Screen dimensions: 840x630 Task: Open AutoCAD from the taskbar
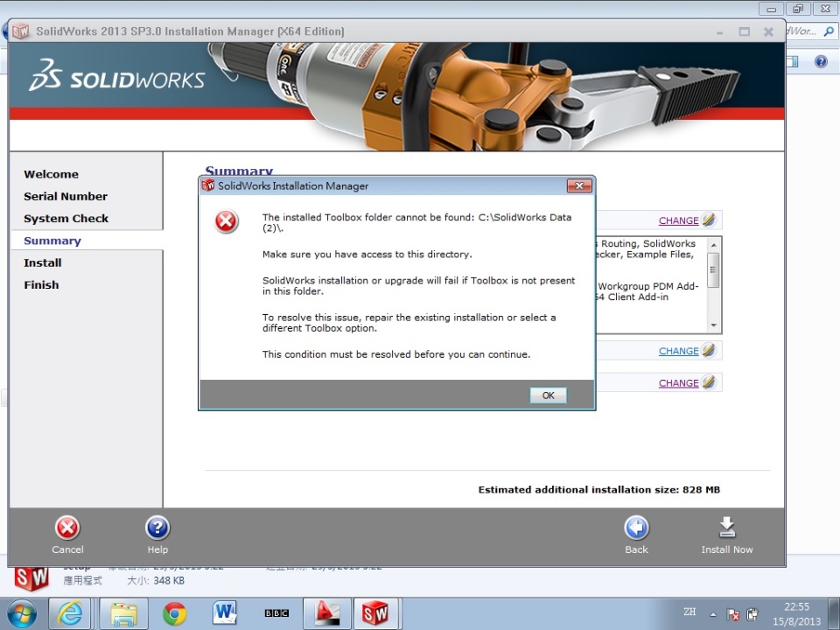(x=327, y=613)
